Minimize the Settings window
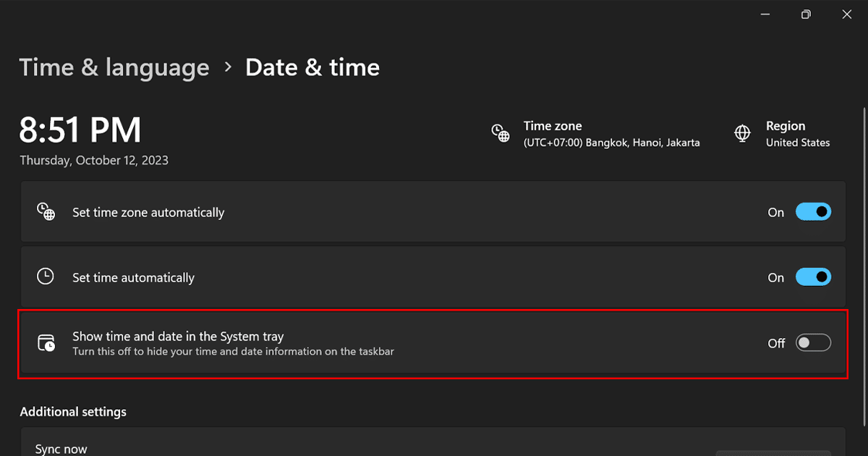This screenshot has width=868, height=456. click(765, 14)
